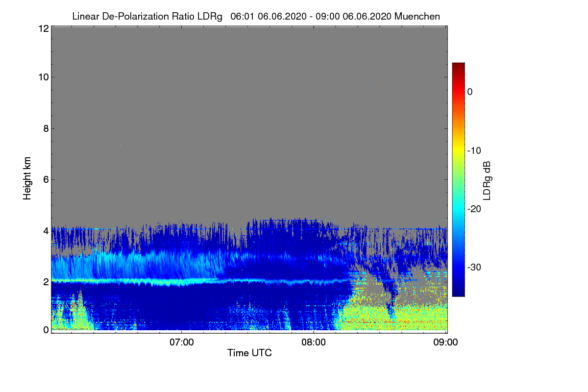Click the height tick label '6'
Screen dimensions: 588x392
(45, 180)
